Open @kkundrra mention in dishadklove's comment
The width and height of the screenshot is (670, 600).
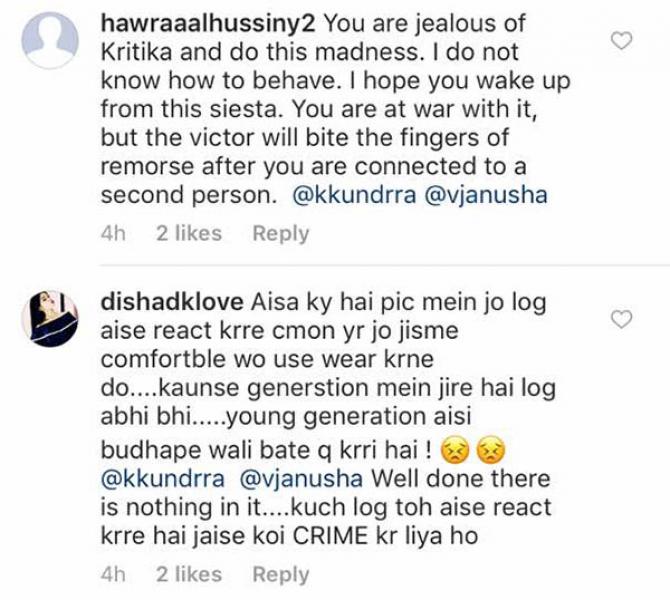point(162,479)
